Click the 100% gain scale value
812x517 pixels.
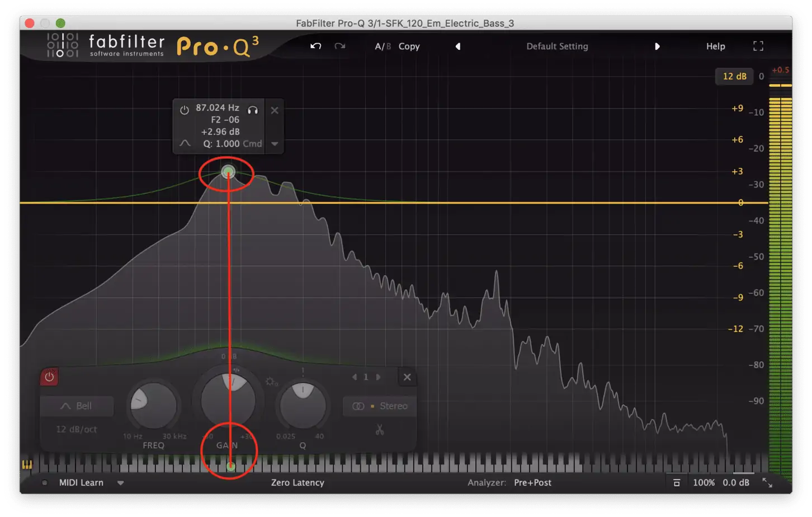click(x=704, y=482)
